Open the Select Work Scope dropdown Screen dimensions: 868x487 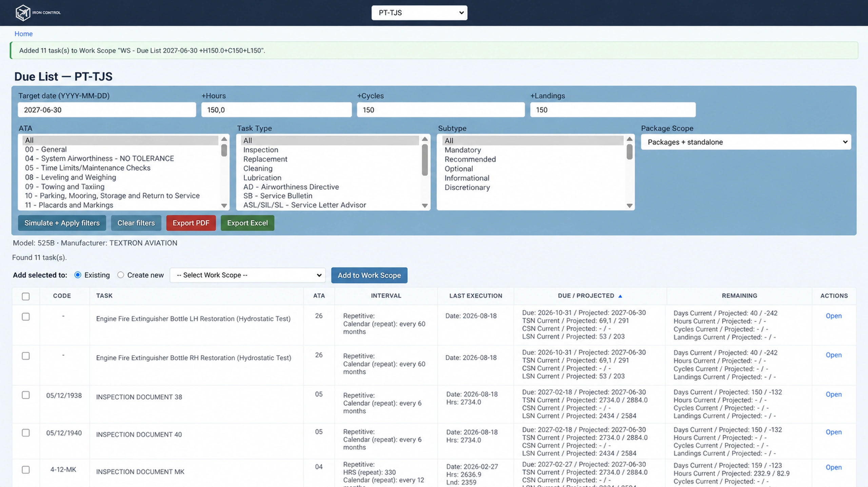(248, 275)
